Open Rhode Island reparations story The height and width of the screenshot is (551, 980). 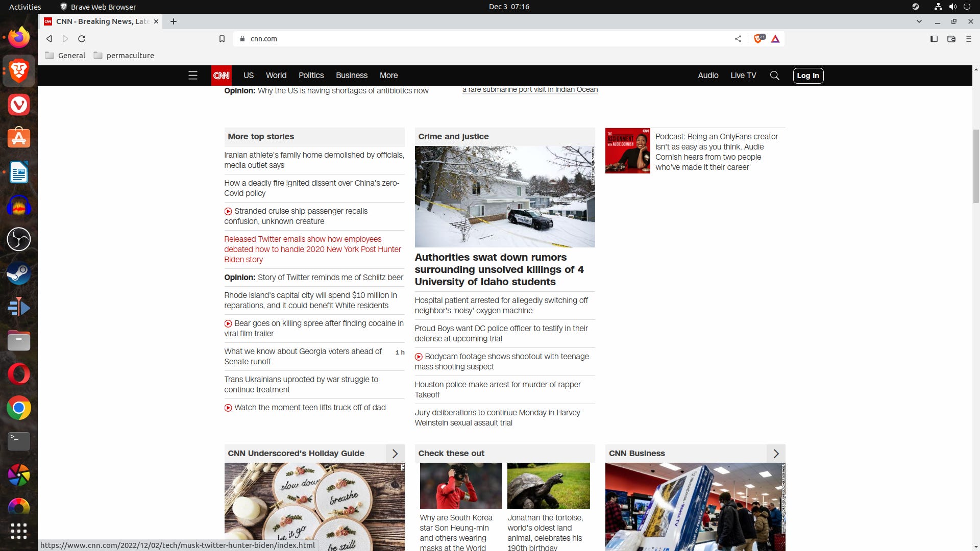pyautogui.click(x=310, y=300)
